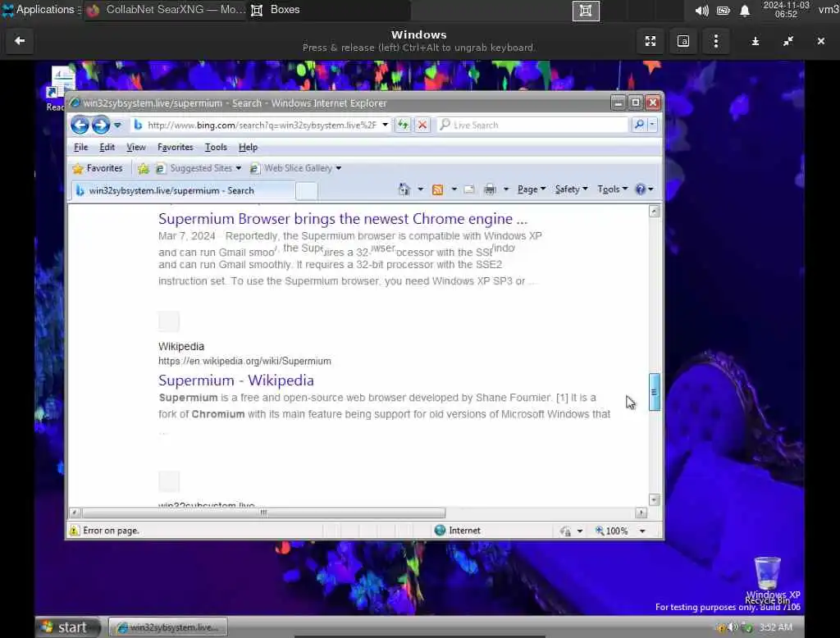Click the Boxes download arrow icon
840x638 pixels.
tap(756, 41)
